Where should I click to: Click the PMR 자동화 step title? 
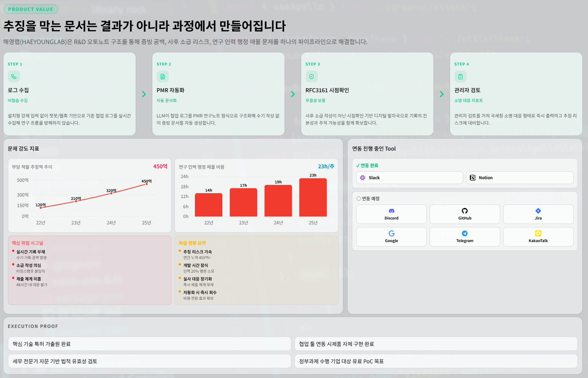pos(170,90)
